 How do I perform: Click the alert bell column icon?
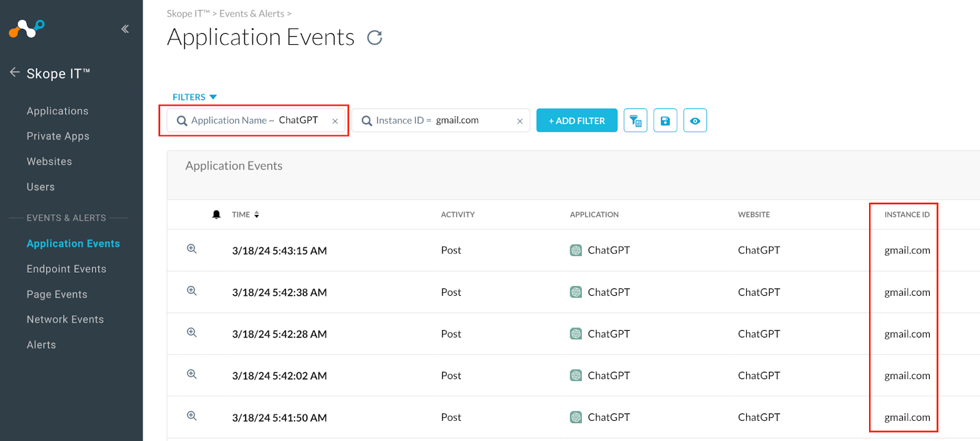[x=216, y=214]
